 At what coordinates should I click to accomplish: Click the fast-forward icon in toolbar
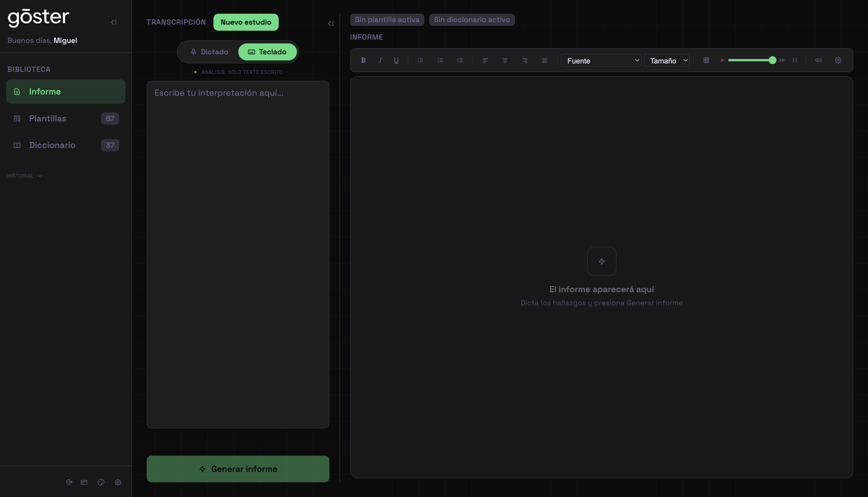tap(782, 60)
